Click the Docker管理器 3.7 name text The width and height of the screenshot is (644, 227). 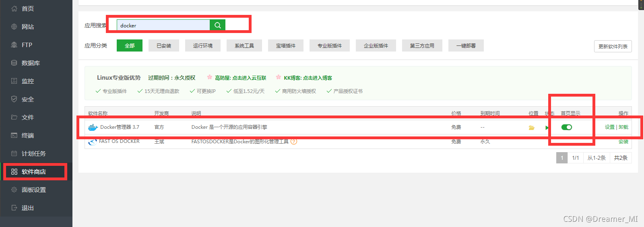coord(120,127)
